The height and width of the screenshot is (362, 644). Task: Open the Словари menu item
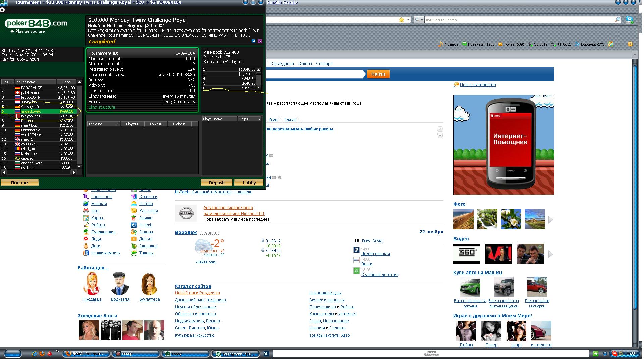pyautogui.click(x=324, y=64)
